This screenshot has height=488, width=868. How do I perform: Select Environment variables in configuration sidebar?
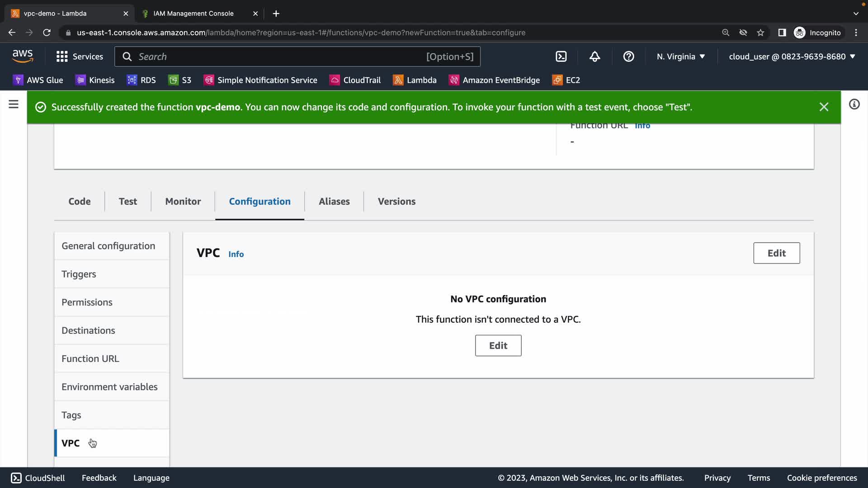pyautogui.click(x=109, y=387)
